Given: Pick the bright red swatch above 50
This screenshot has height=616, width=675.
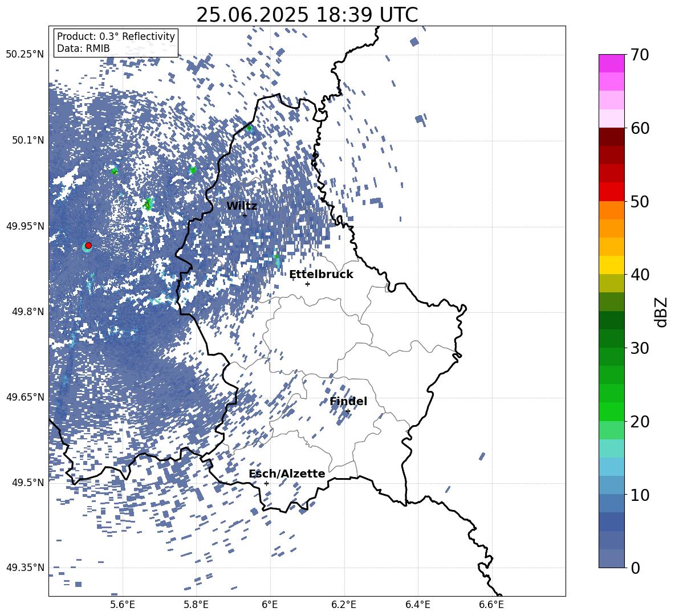Looking at the screenshot, I should pos(612,192).
